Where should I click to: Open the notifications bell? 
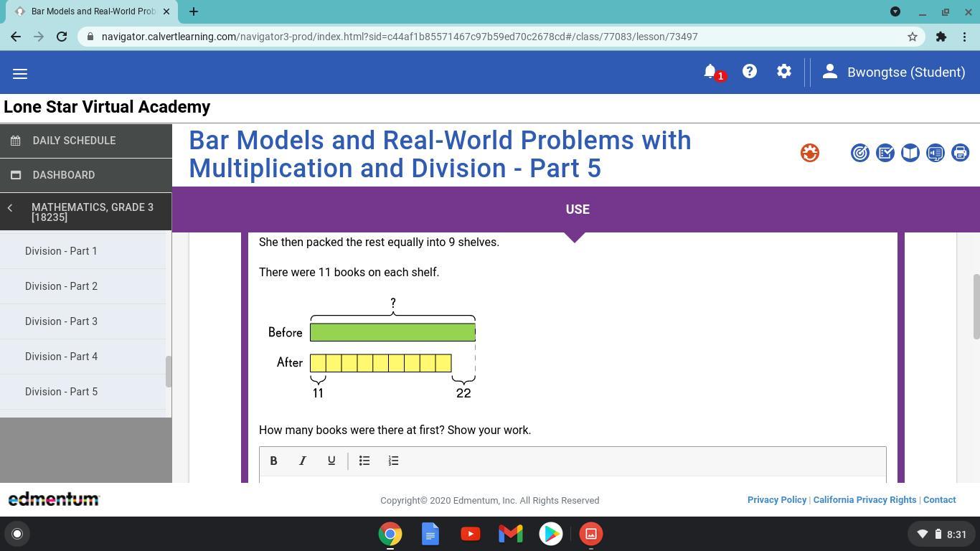[x=710, y=72]
